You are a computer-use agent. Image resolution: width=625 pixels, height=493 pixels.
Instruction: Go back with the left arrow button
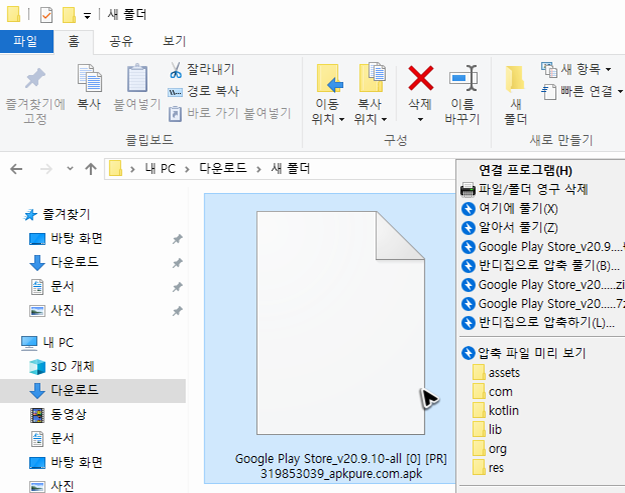16,169
